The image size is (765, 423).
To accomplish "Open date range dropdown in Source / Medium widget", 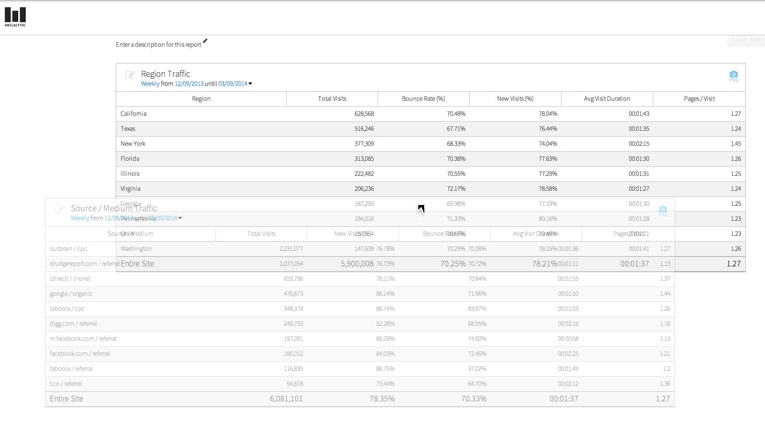I will 180,218.
